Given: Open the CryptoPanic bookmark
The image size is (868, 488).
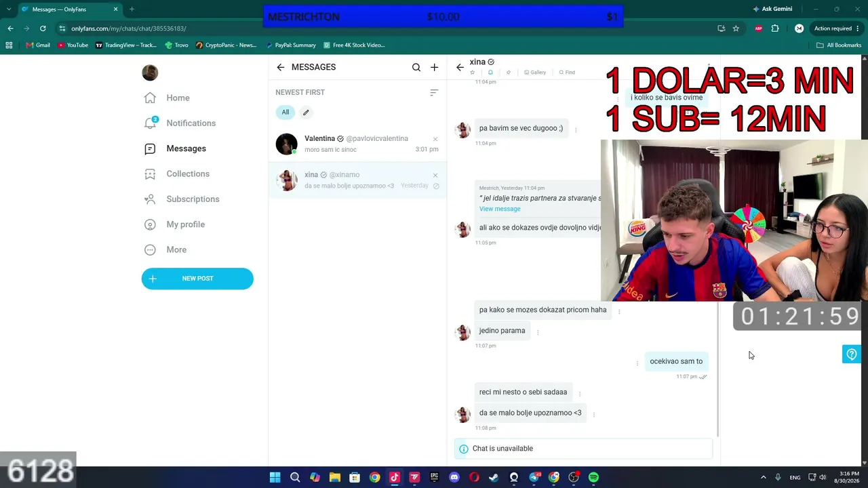Looking at the screenshot, I should (226, 45).
